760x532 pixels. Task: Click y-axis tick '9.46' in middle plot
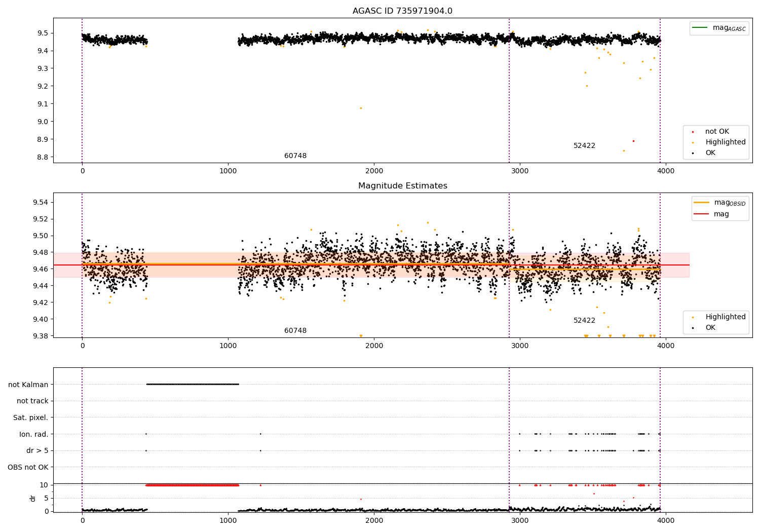click(41, 269)
